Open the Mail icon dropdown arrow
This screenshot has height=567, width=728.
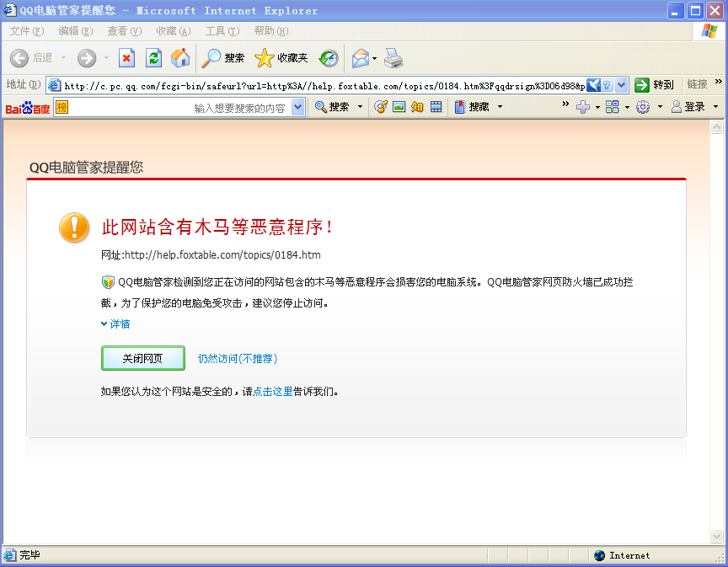point(374,58)
